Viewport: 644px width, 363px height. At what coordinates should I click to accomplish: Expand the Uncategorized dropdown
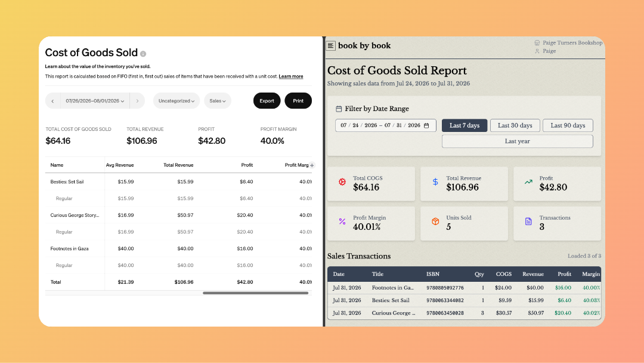(177, 101)
